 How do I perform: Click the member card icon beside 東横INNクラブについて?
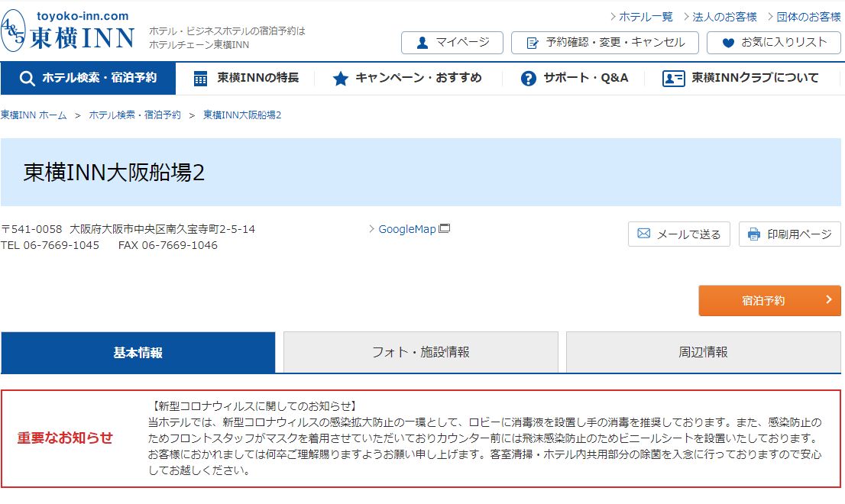[673, 79]
